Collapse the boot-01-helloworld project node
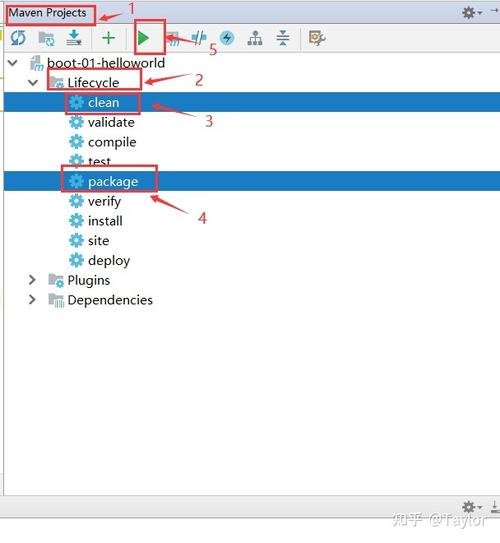This screenshot has height=543, width=500. (13, 63)
